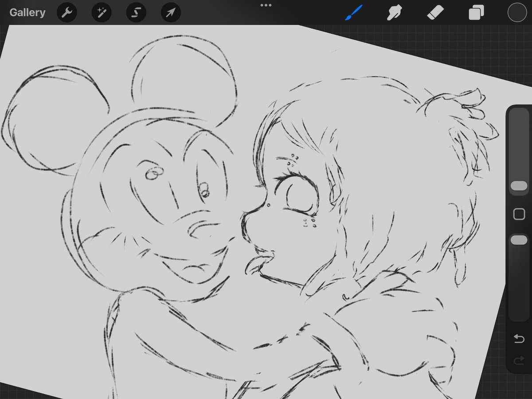Activate the Selection tool
The width and height of the screenshot is (532, 399).
pyautogui.click(x=136, y=13)
